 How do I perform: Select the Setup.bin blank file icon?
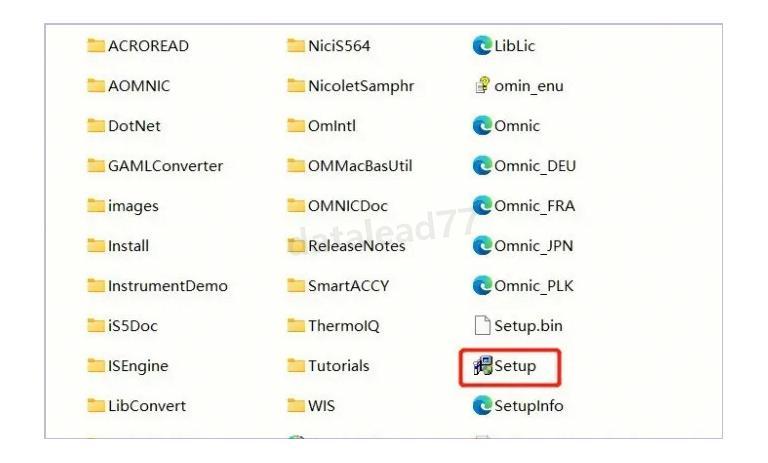(482, 326)
